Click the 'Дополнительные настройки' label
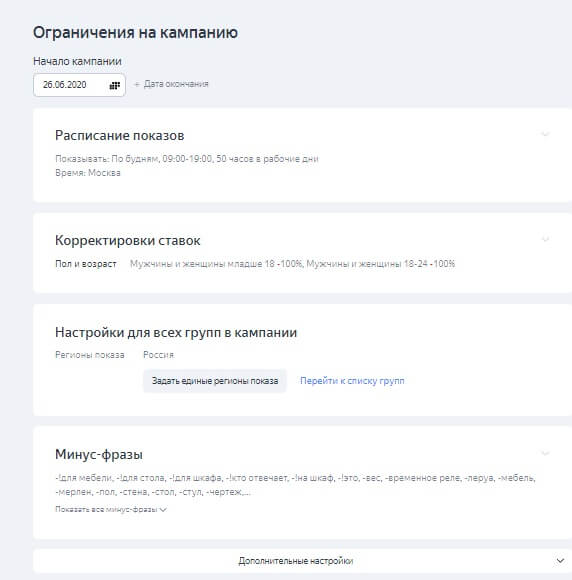 click(x=296, y=561)
